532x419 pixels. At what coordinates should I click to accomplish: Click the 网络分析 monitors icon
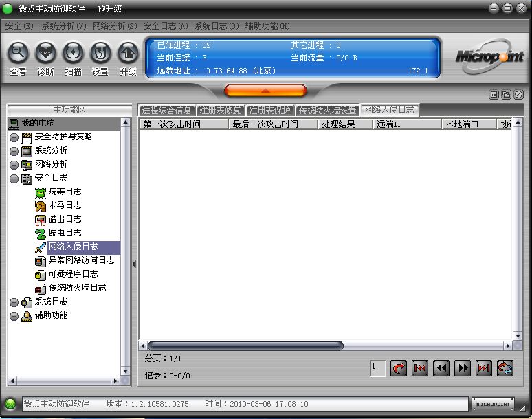pyautogui.click(x=27, y=165)
